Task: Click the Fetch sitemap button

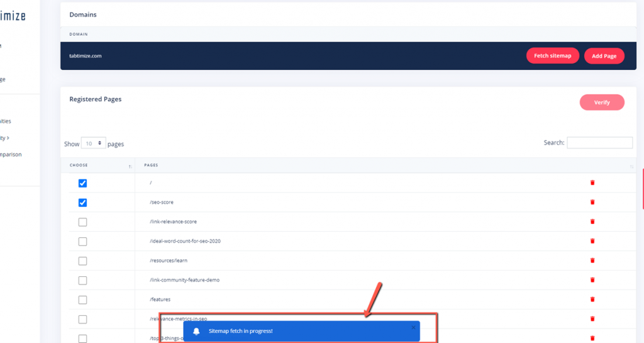Action: [x=552, y=56]
